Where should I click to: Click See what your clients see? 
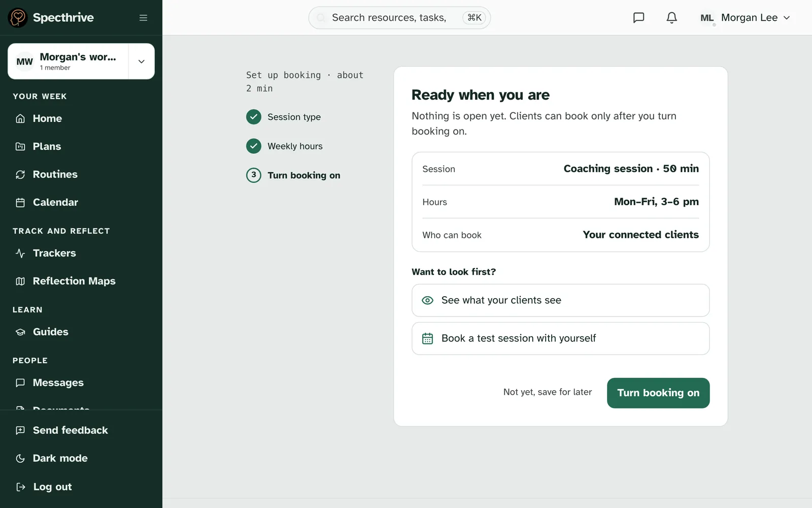coord(561,300)
